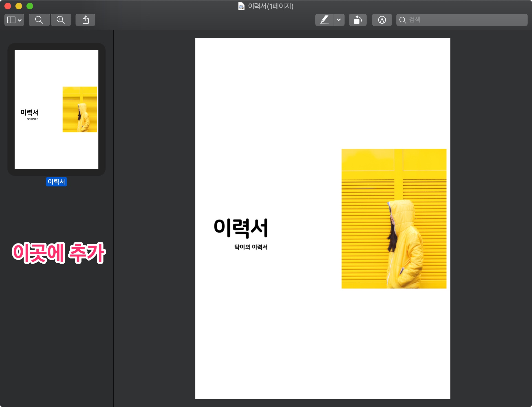Show the Markup toolbar
The height and width of the screenshot is (407, 532).
tap(382, 20)
